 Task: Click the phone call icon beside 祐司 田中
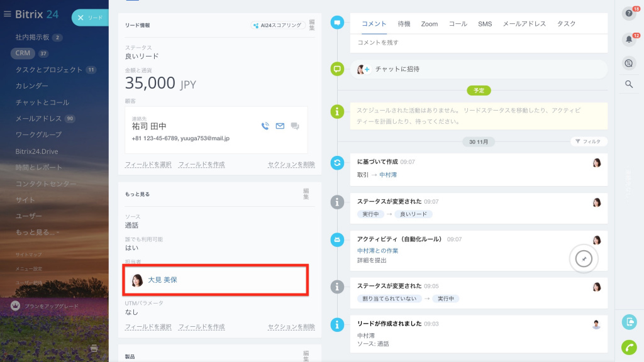click(265, 126)
